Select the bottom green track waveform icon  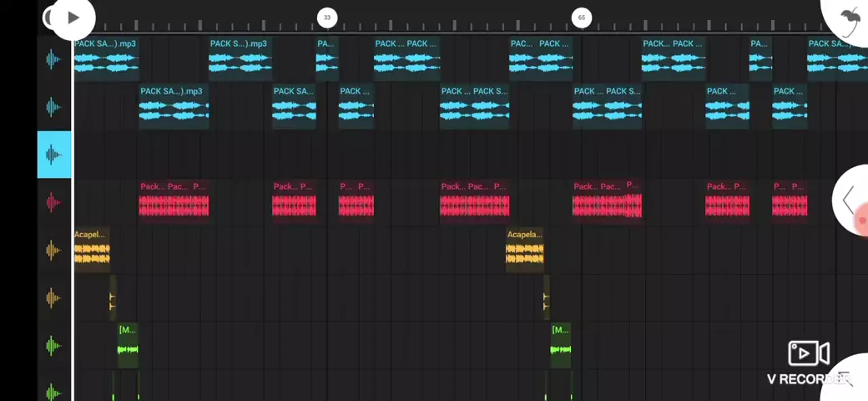click(53, 391)
